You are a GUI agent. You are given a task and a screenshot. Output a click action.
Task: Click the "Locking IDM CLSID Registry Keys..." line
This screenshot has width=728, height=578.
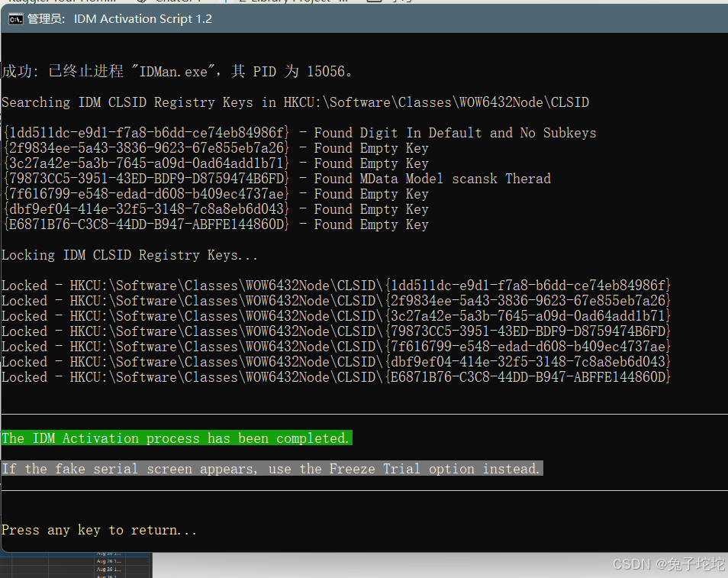[130, 255]
